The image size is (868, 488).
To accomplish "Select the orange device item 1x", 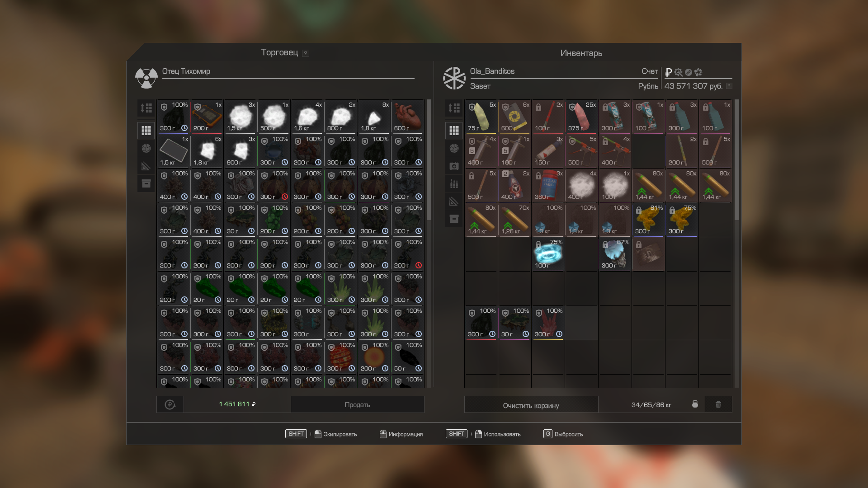I will (x=207, y=117).
